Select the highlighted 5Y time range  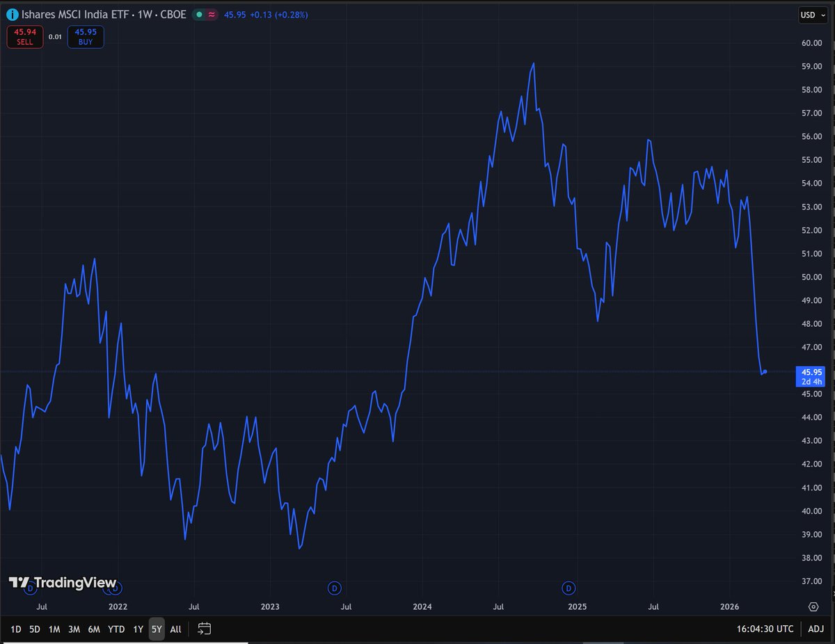pyautogui.click(x=157, y=629)
